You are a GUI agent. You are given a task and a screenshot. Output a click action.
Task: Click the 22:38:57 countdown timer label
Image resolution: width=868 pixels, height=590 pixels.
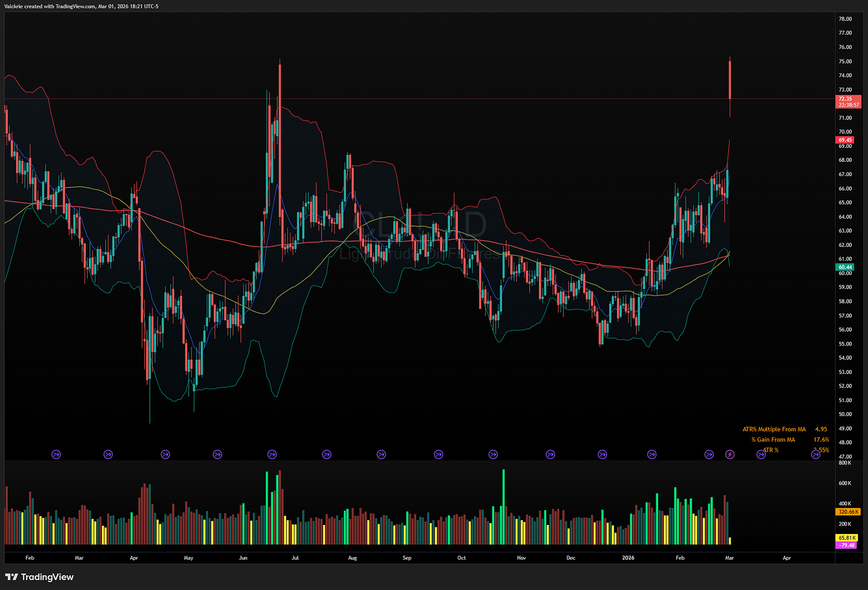(848, 105)
